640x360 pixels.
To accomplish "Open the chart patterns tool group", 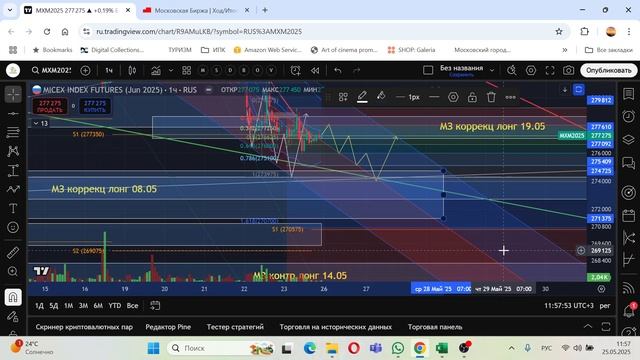I will click(x=13, y=151).
